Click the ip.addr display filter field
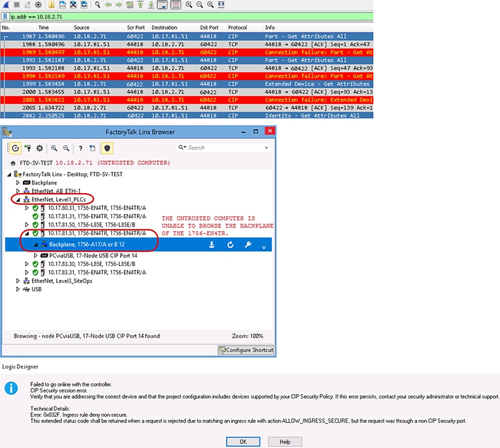 [x=191, y=17]
